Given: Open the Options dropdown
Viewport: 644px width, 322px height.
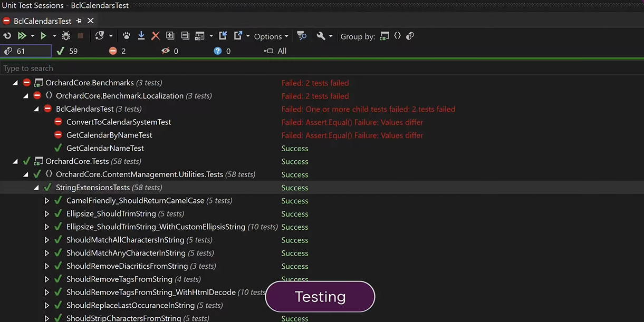Looking at the screenshot, I should tap(271, 36).
